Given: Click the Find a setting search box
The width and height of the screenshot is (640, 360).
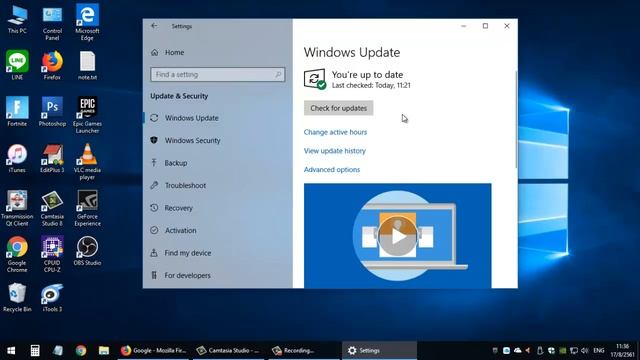Looking at the screenshot, I should (218, 75).
